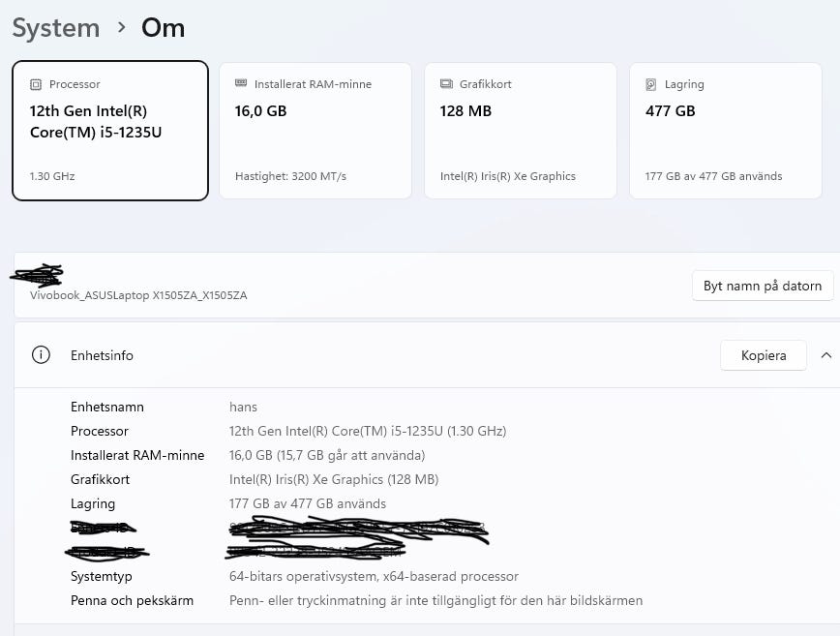840x636 pixels.
Task: Click Penn- eller tryckinmatning value text
Action: coord(436,600)
